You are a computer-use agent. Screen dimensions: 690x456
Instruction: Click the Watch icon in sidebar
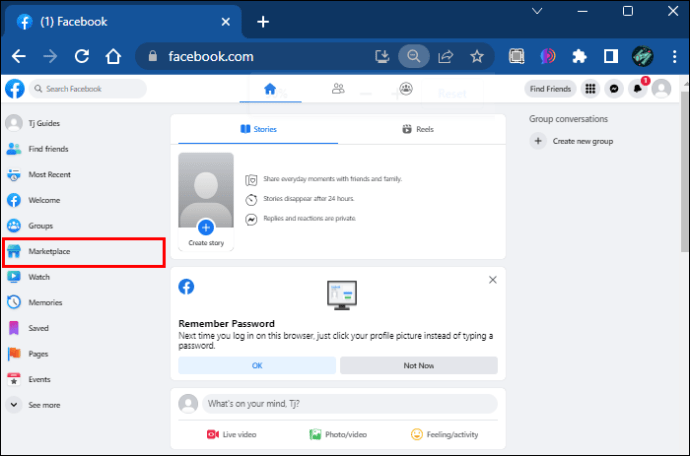(14, 277)
